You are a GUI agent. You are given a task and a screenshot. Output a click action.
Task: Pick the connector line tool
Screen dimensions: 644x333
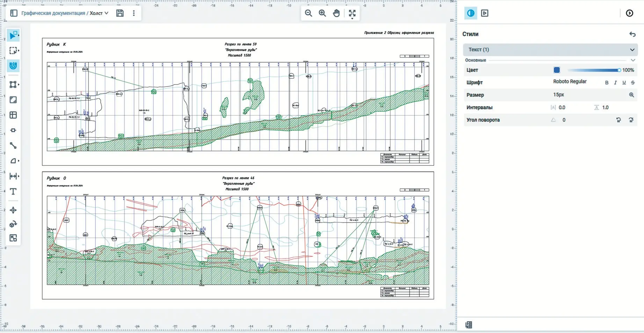click(x=13, y=145)
